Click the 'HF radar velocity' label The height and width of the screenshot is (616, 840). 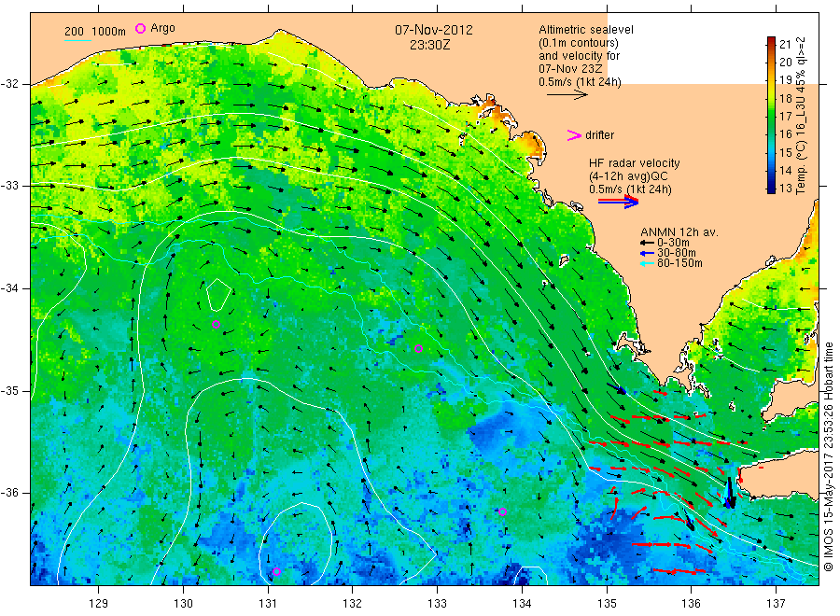[635, 162]
